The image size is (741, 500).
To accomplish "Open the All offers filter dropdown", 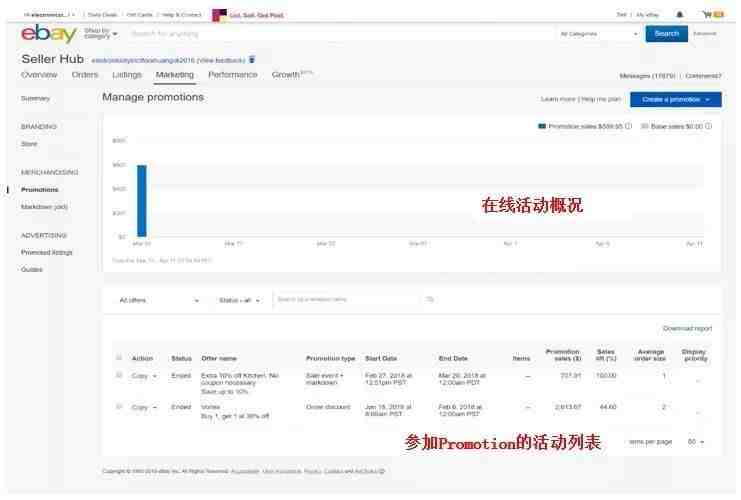I will pyautogui.click(x=158, y=300).
